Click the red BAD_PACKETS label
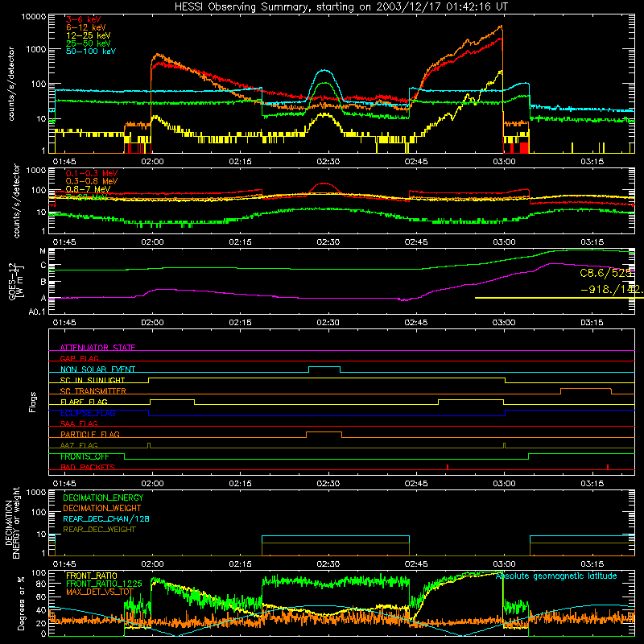 (x=88, y=467)
